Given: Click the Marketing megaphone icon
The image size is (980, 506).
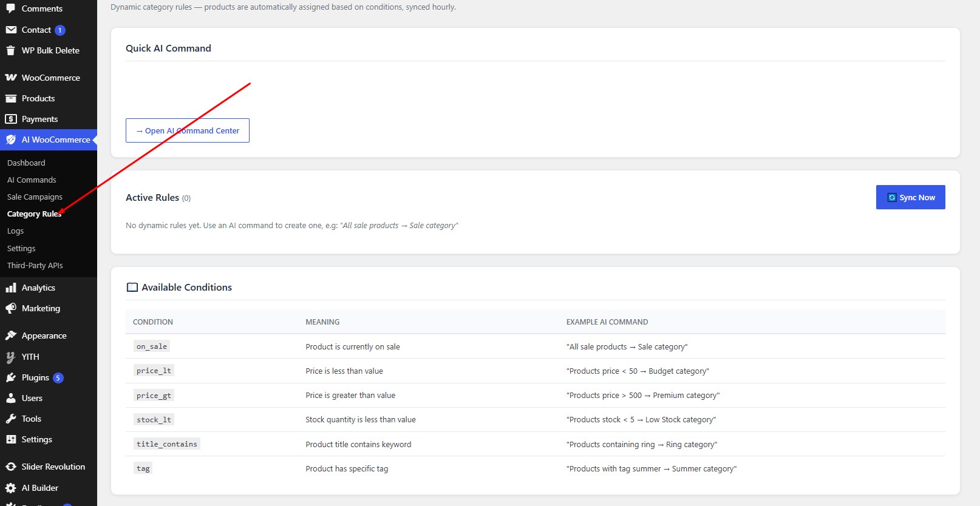Looking at the screenshot, I should 11,308.
